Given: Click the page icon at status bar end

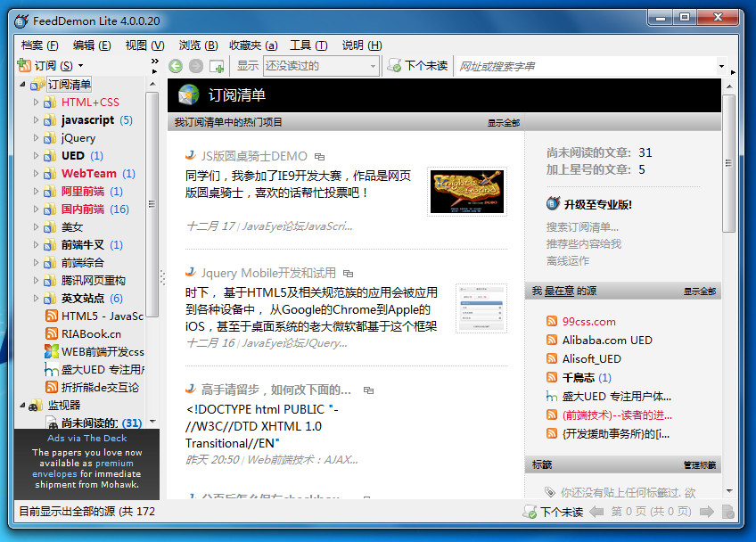Looking at the screenshot, I should (x=728, y=511).
